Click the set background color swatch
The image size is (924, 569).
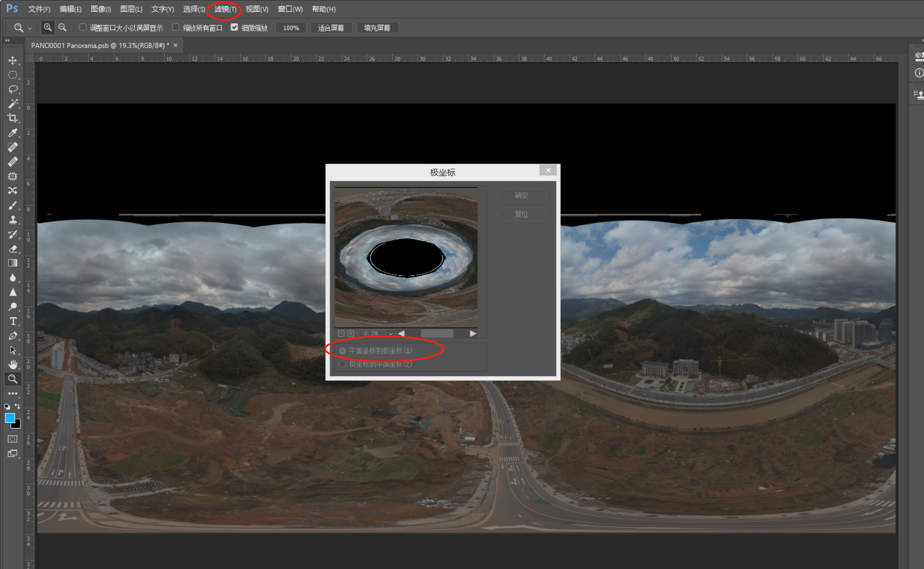[x=17, y=425]
